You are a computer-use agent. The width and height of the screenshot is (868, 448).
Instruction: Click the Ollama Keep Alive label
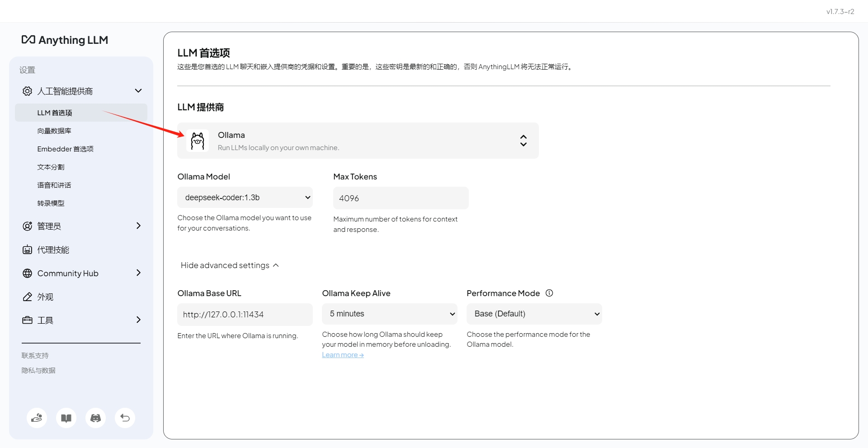[356, 293]
